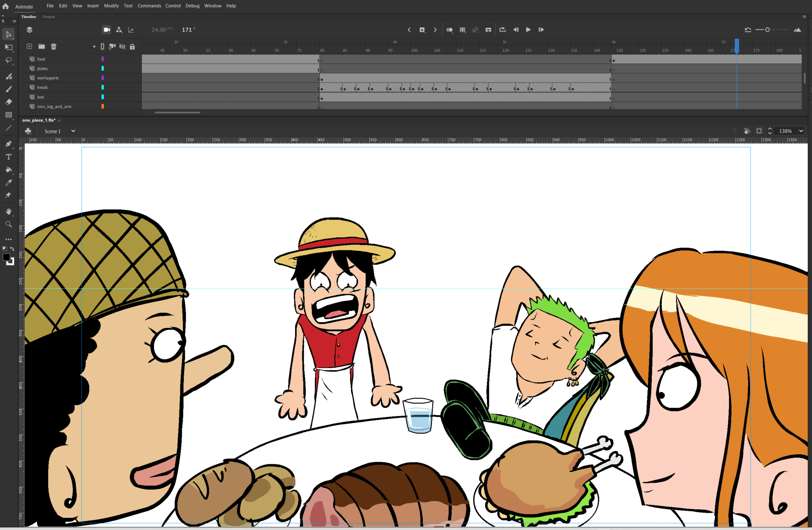Toggle Loop playback in the timeline
Image resolution: width=812 pixels, height=530 pixels.
tap(503, 30)
